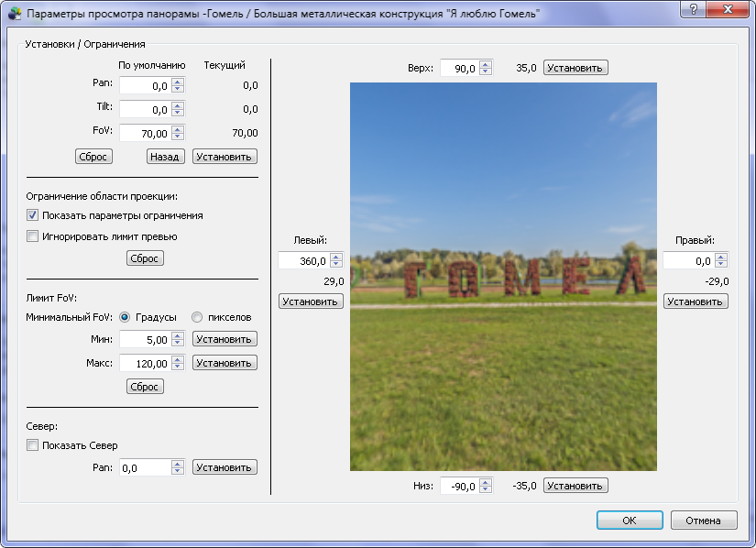Increase default Pan with spinner up arrow
This screenshot has height=548, width=756.
178,82
